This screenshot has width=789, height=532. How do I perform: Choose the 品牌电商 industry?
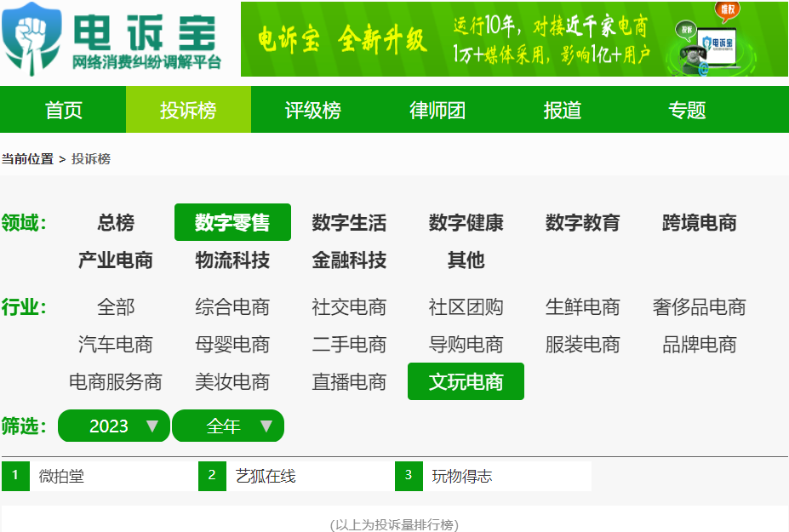click(700, 345)
